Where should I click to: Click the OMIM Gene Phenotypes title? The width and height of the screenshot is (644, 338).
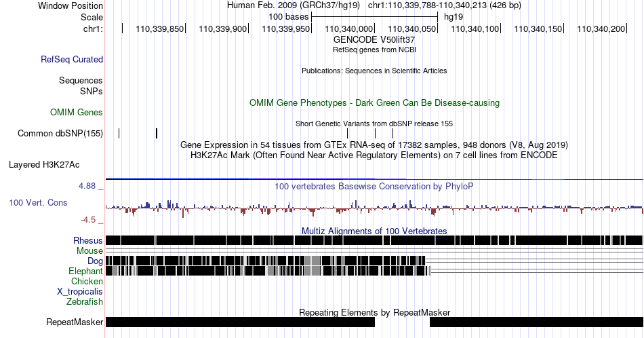(x=374, y=102)
